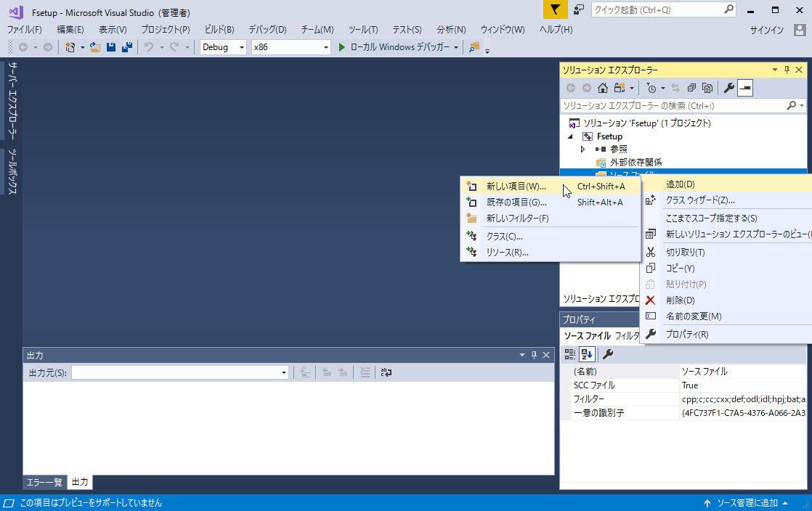Select 削除(D) in the context menu
This screenshot has width=812, height=511.
coord(726,301)
